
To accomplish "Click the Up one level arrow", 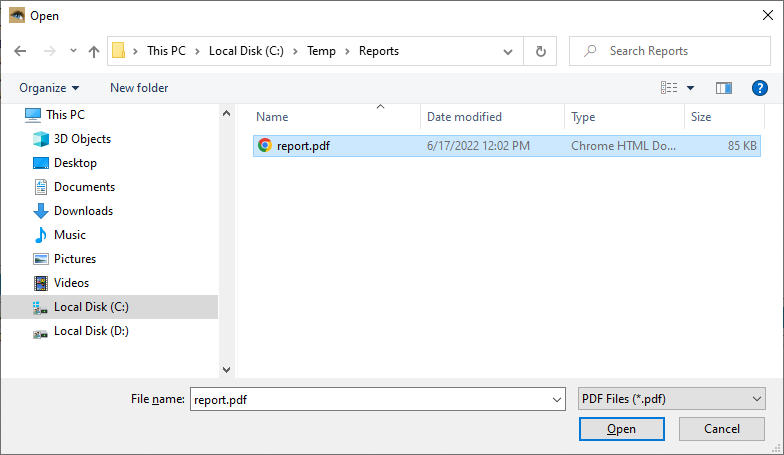I will pos(94,51).
